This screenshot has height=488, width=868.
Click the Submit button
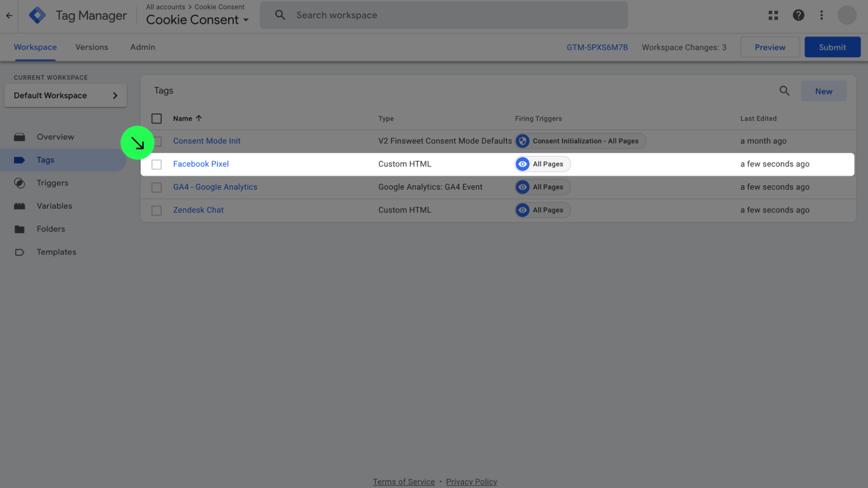click(832, 47)
